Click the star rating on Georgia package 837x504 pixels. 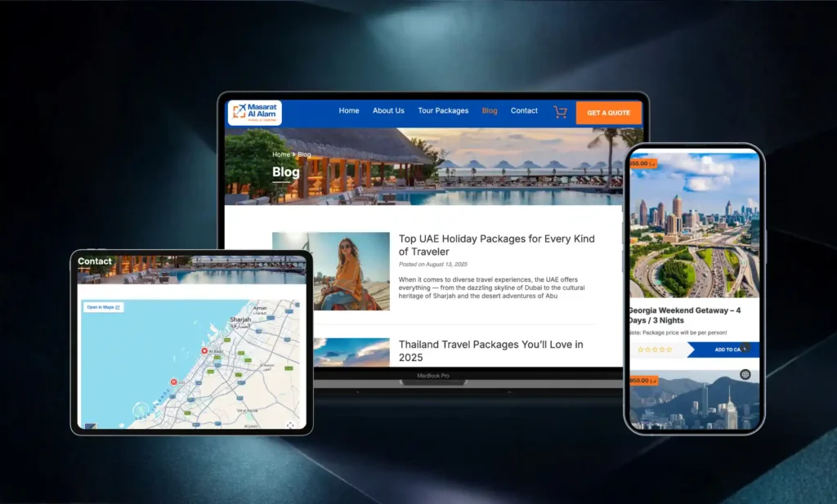coord(654,350)
